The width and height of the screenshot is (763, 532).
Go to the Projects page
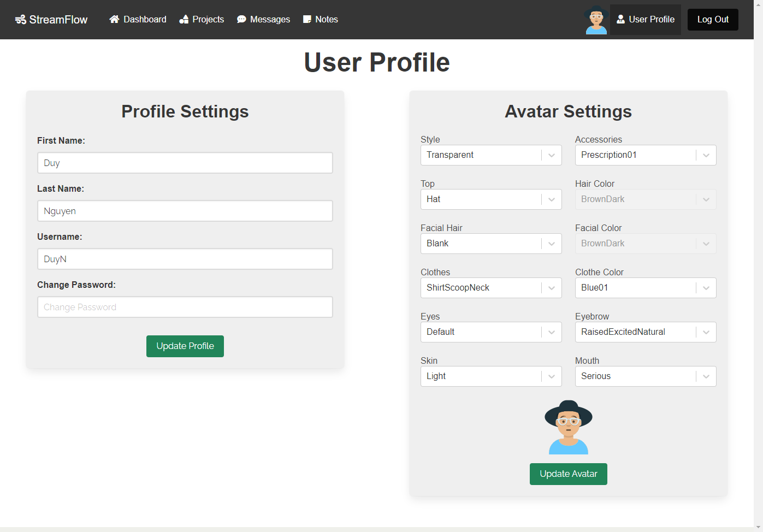[202, 19]
